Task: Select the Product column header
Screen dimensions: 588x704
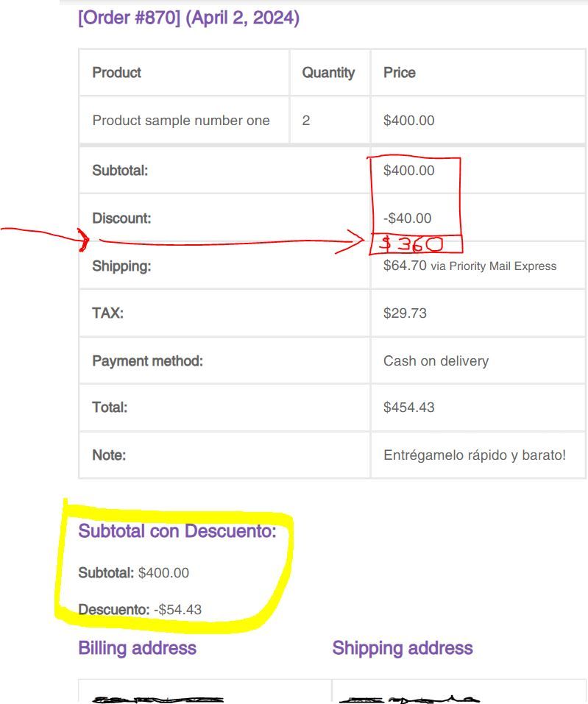Action: click(x=117, y=72)
